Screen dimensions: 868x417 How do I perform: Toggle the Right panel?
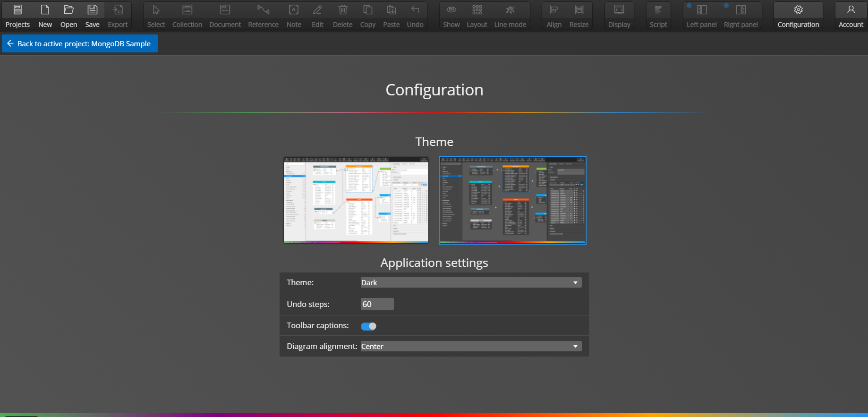741,16
